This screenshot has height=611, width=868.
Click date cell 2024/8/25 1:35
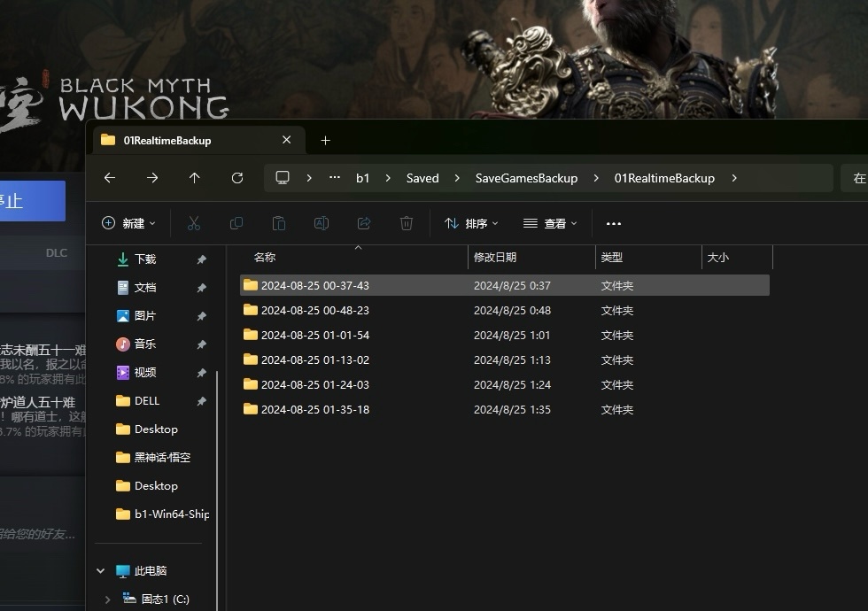click(512, 409)
